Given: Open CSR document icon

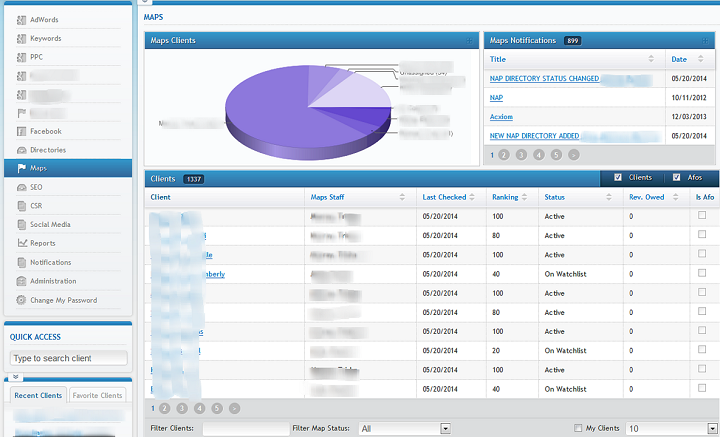Looking at the screenshot, I should (x=21, y=206).
